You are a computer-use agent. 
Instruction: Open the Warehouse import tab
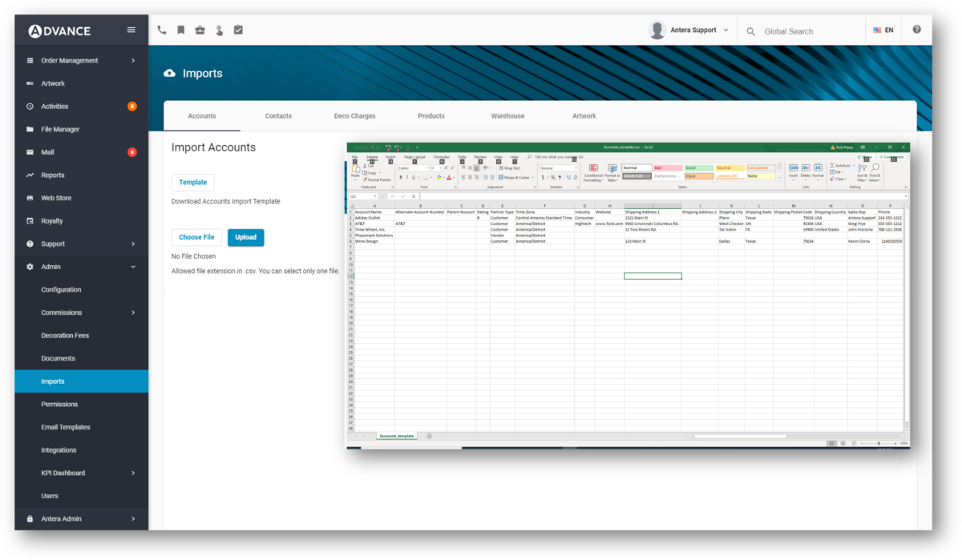(x=507, y=115)
